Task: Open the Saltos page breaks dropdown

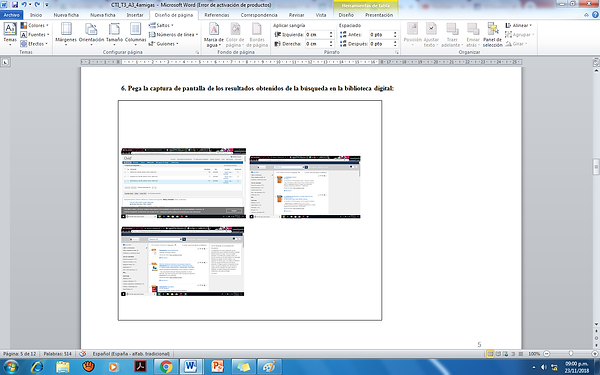Action: tap(161, 25)
